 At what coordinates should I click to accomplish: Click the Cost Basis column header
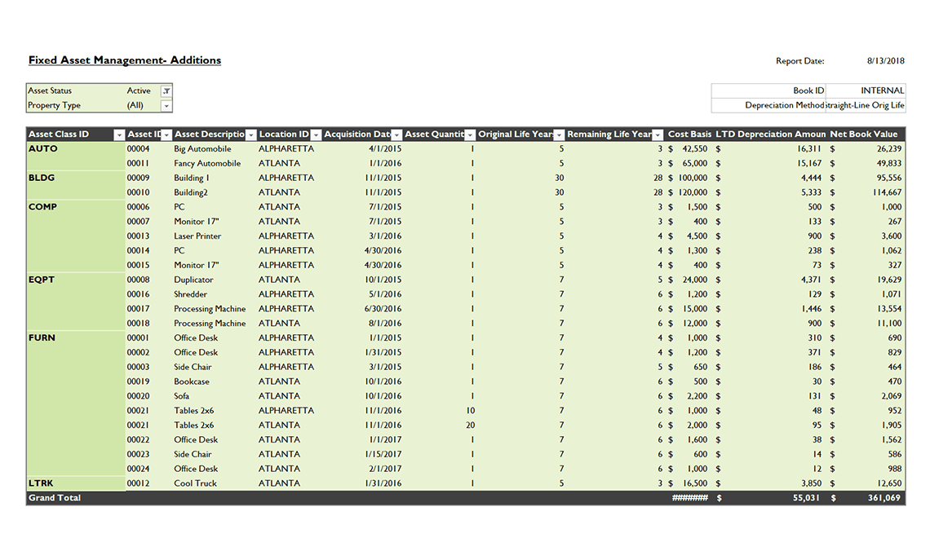tap(689, 134)
